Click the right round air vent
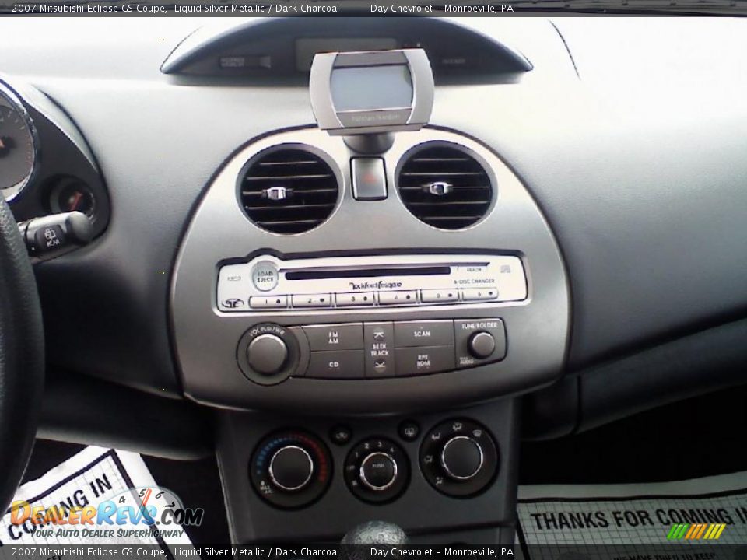Screen dimensions: 747x560 445,186
